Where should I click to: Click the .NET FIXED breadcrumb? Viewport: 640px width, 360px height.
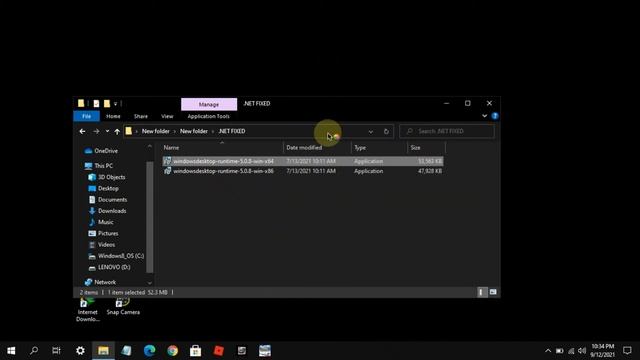click(232, 131)
